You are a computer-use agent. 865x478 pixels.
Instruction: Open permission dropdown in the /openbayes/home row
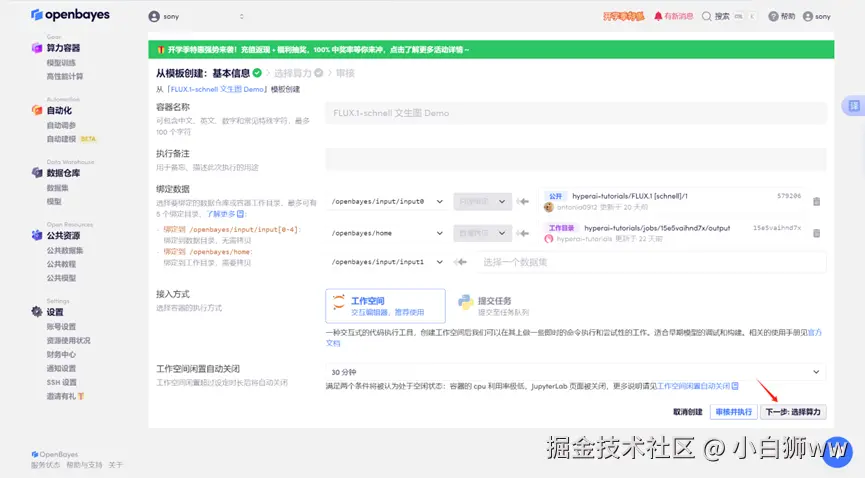point(483,233)
